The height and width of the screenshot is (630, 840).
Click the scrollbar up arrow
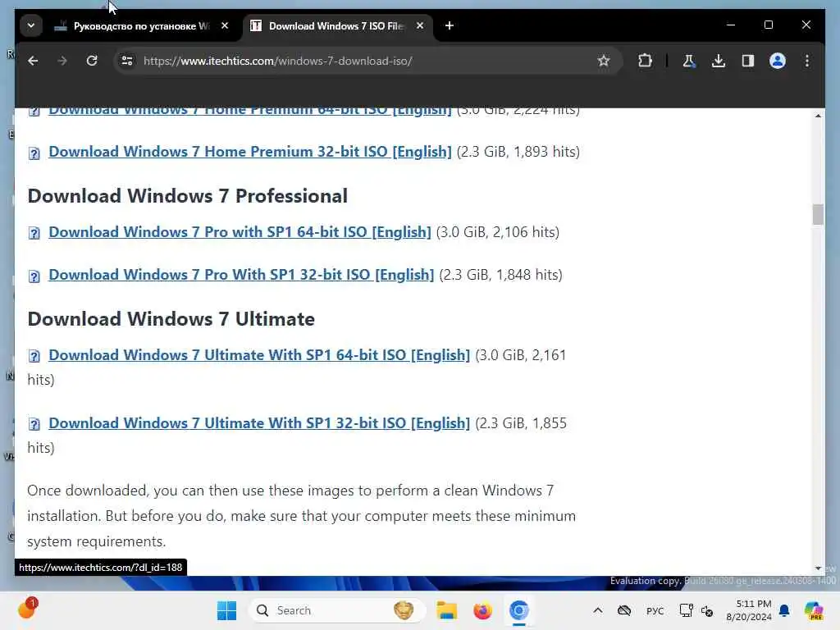(x=818, y=116)
